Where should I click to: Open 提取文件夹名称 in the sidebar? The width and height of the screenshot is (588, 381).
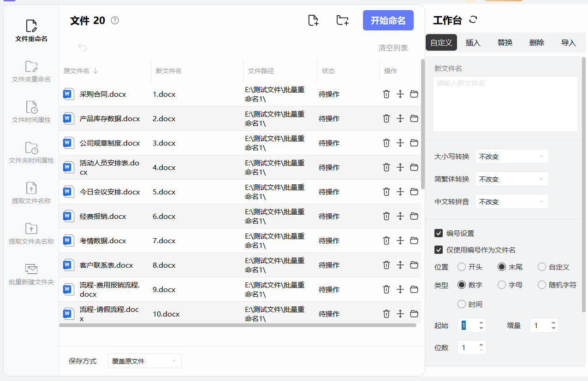click(x=31, y=234)
